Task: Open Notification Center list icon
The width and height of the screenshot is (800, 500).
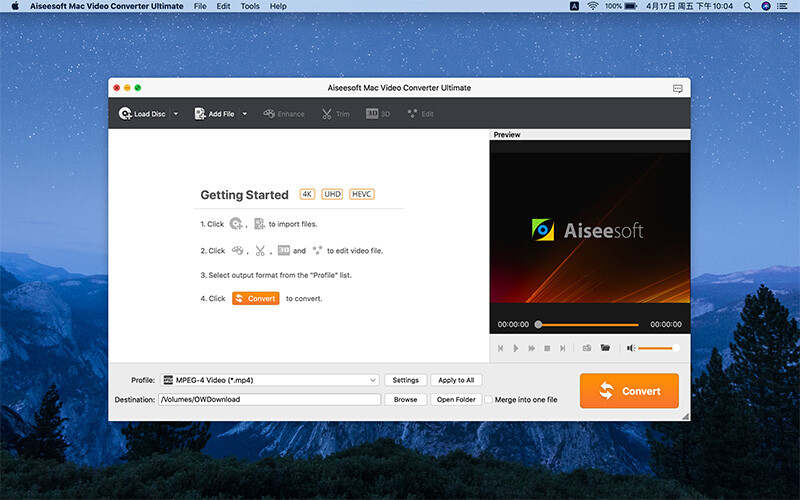Action: pyautogui.click(x=782, y=6)
